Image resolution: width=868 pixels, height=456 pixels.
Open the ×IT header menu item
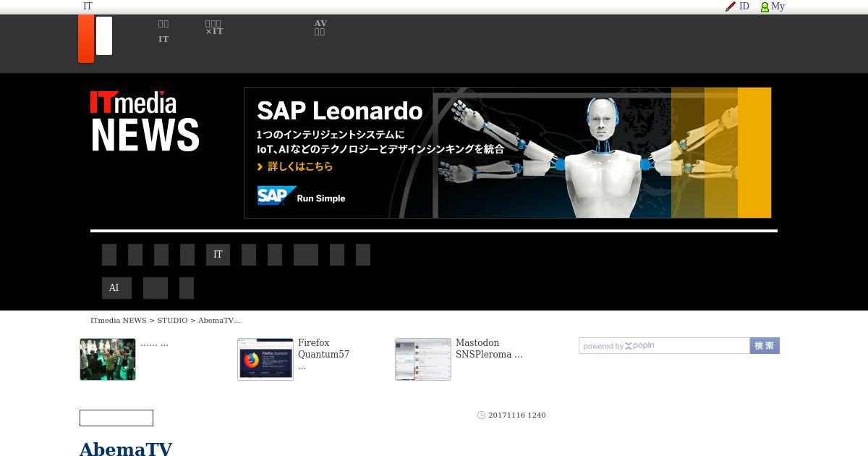[214, 28]
